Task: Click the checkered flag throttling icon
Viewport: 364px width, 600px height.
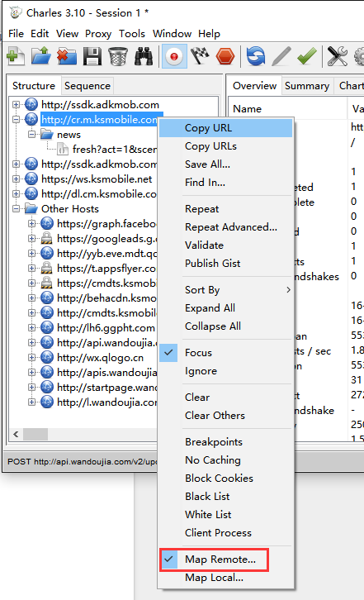Action: point(200,57)
